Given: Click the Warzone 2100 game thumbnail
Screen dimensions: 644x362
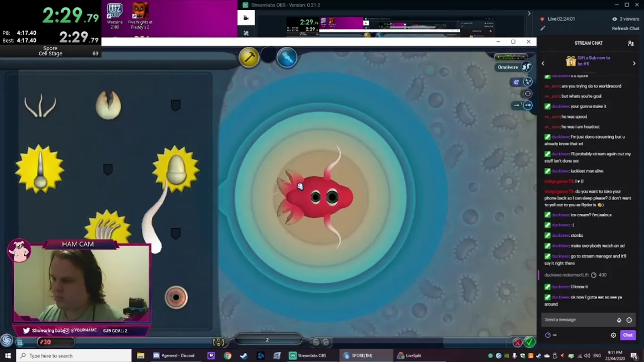Looking at the screenshot, I should pyautogui.click(x=115, y=15).
